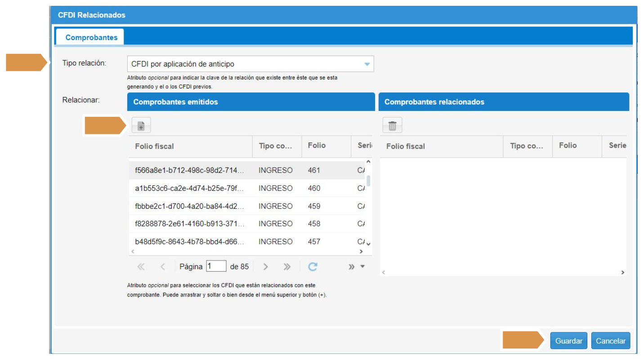Click the trash delete icon
The width and height of the screenshot is (644, 362).
pos(392,126)
